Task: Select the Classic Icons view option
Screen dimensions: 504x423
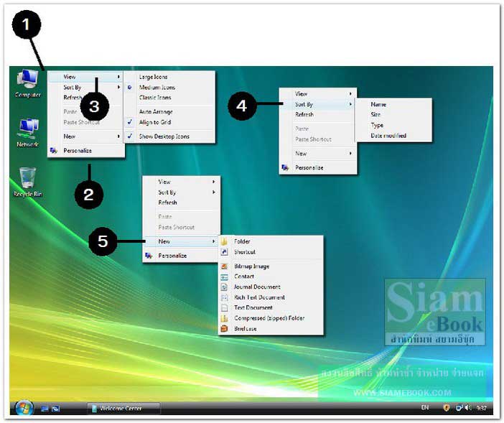Action: click(x=169, y=98)
